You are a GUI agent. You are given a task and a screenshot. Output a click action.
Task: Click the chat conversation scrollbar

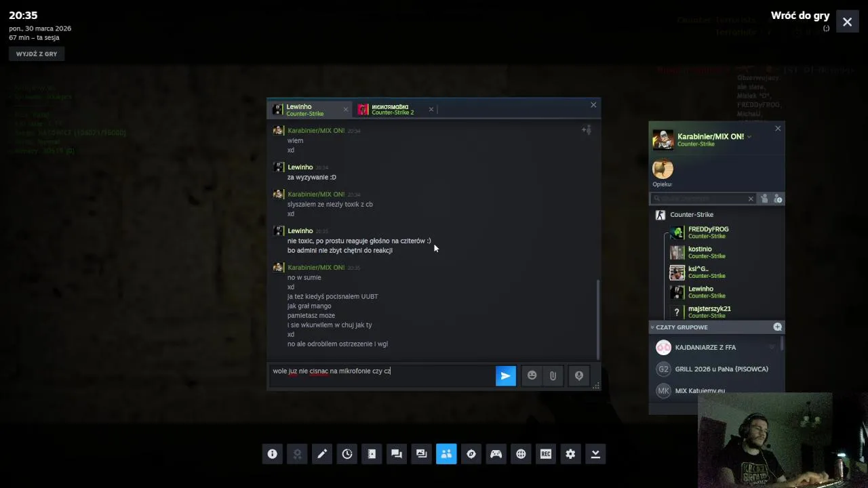click(598, 319)
